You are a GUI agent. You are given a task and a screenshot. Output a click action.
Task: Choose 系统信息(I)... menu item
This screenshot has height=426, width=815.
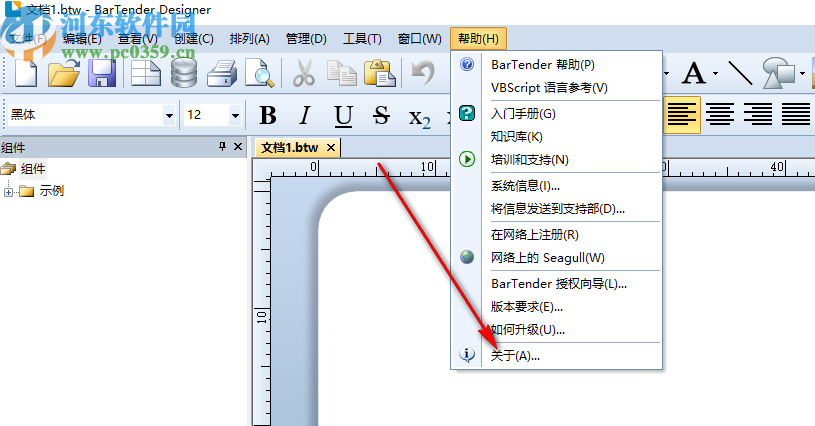(557, 186)
